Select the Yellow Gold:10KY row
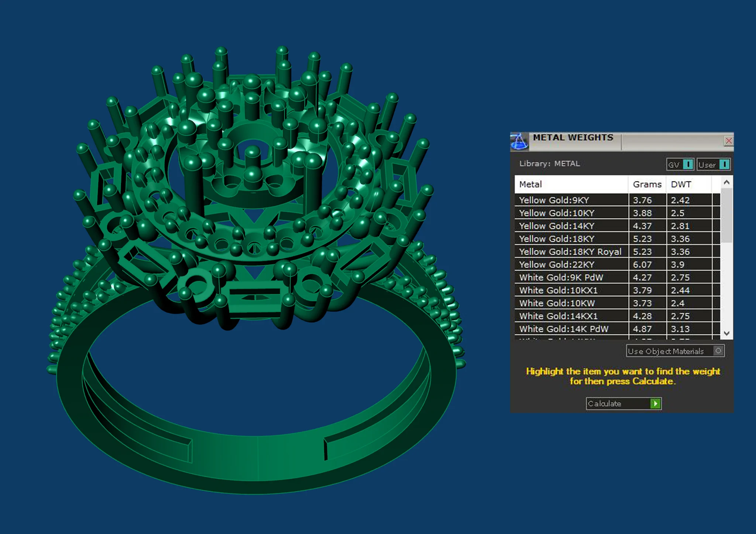 (x=617, y=213)
